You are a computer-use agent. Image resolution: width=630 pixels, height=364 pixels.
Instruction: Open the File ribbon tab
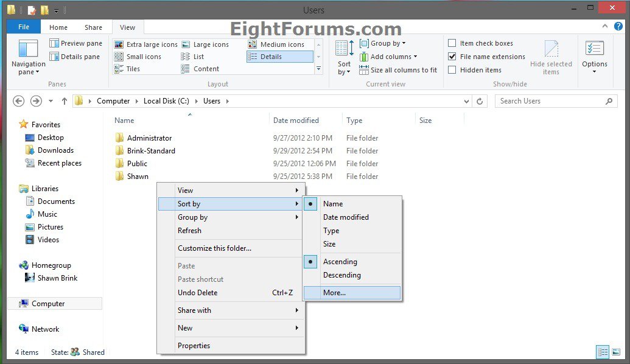[x=24, y=27]
